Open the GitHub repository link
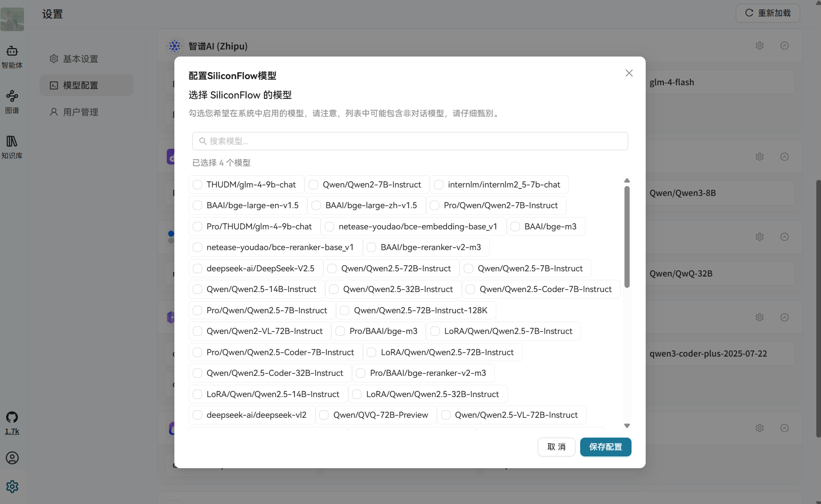Screen dimensions: 821x504 [12, 423]
